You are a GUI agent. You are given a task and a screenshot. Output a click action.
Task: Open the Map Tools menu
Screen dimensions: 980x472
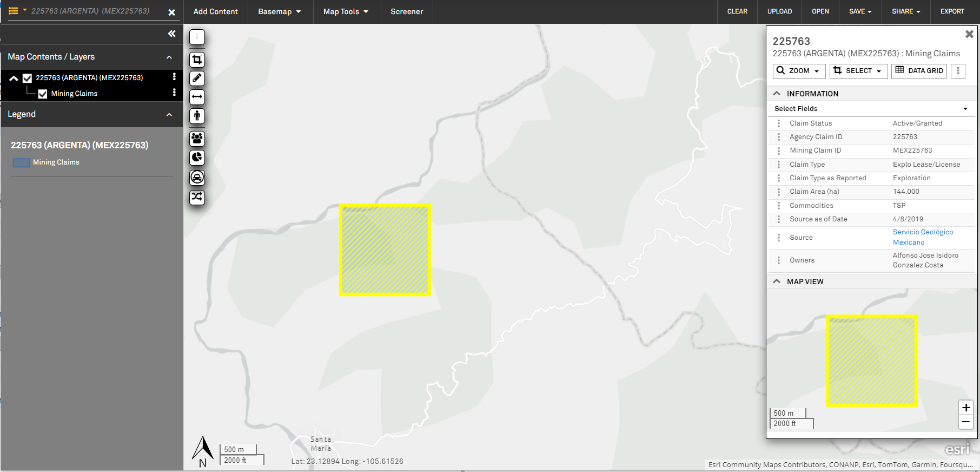pyautogui.click(x=346, y=11)
